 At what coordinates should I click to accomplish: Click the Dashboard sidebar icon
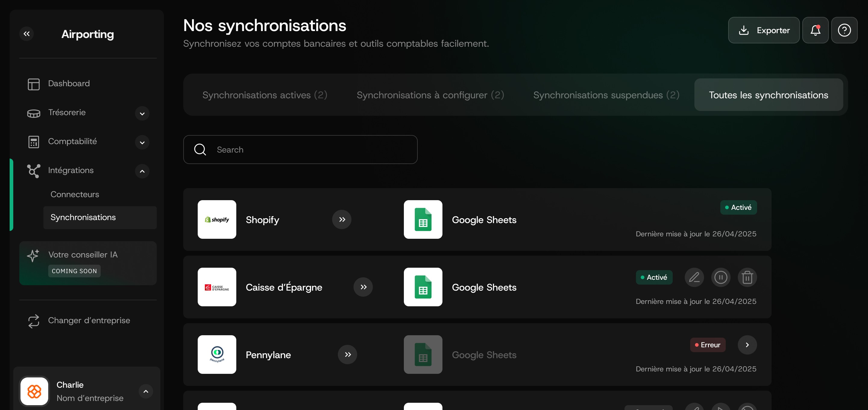click(x=34, y=84)
